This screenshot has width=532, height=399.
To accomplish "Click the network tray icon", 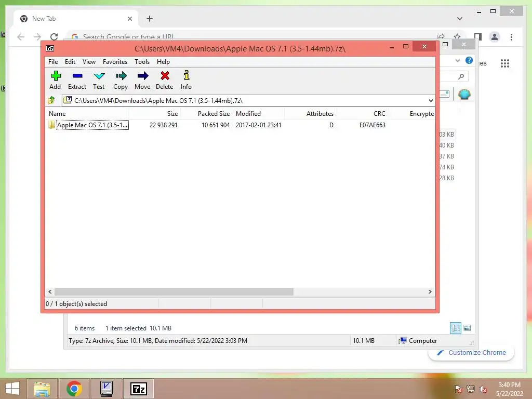I will tap(470, 389).
